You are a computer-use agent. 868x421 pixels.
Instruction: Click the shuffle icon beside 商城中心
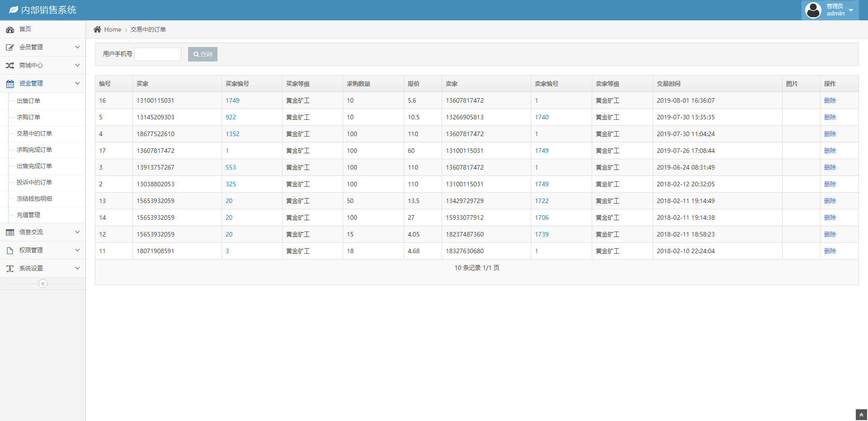tap(10, 66)
